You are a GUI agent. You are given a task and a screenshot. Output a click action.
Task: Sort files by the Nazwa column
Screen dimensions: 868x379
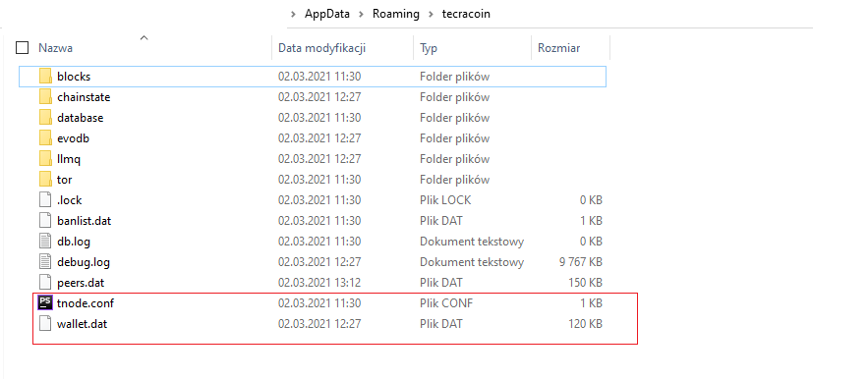(55, 48)
